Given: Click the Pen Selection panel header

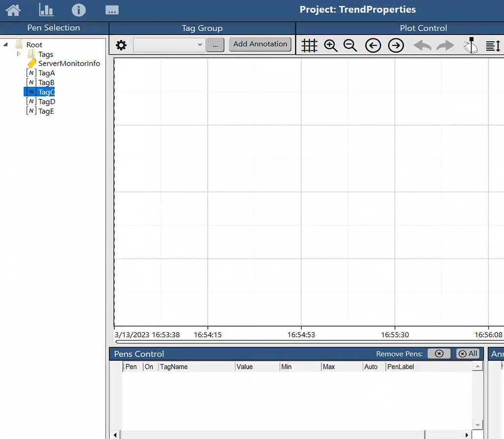Looking at the screenshot, I should [x=54, y=28].
